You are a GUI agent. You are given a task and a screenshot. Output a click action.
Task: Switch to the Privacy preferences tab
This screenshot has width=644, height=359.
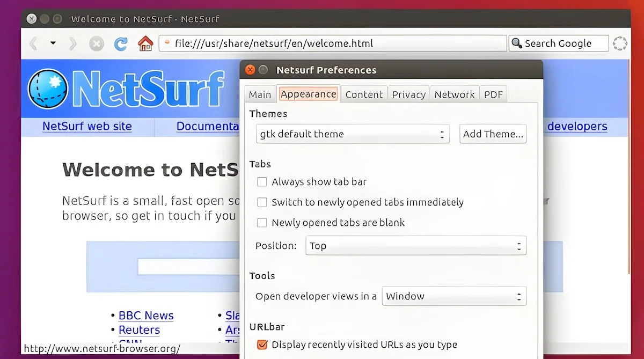click(408, 94)
